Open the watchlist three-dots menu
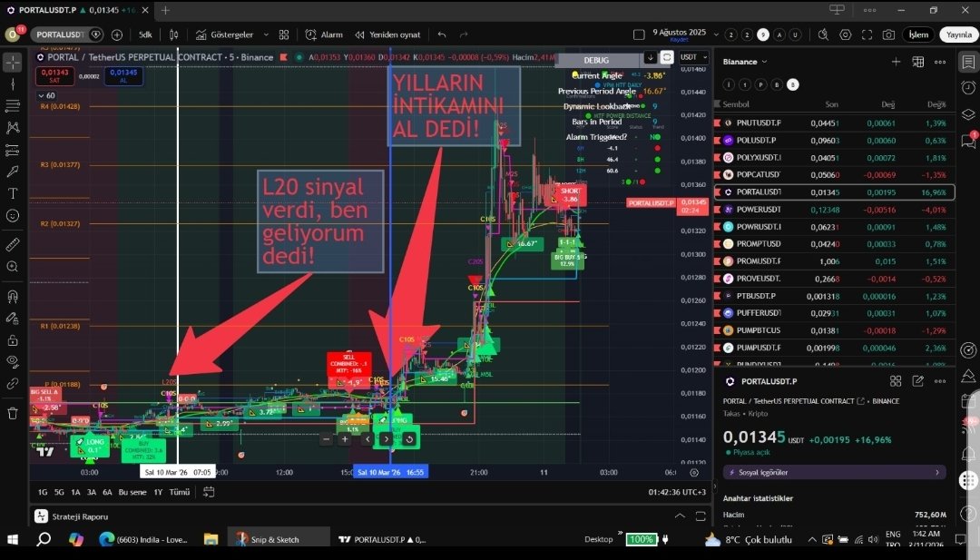This screenshot has height=560, width=980. (940, 62)
